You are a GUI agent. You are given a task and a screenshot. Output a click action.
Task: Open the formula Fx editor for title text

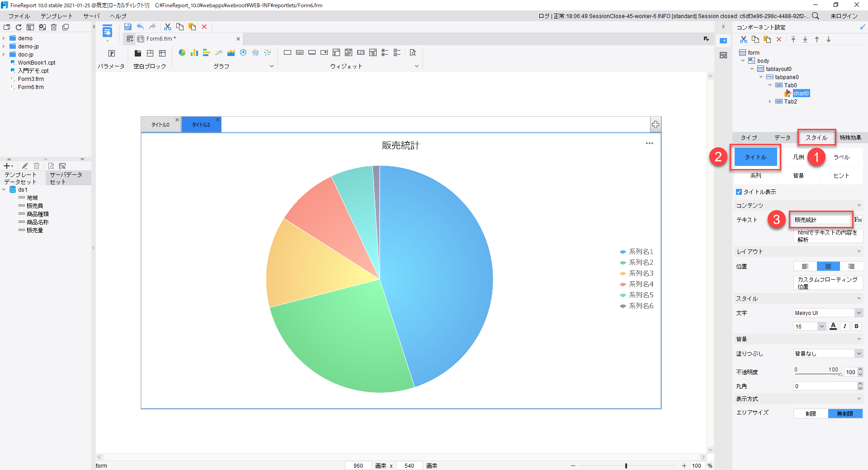pos(858,220)
